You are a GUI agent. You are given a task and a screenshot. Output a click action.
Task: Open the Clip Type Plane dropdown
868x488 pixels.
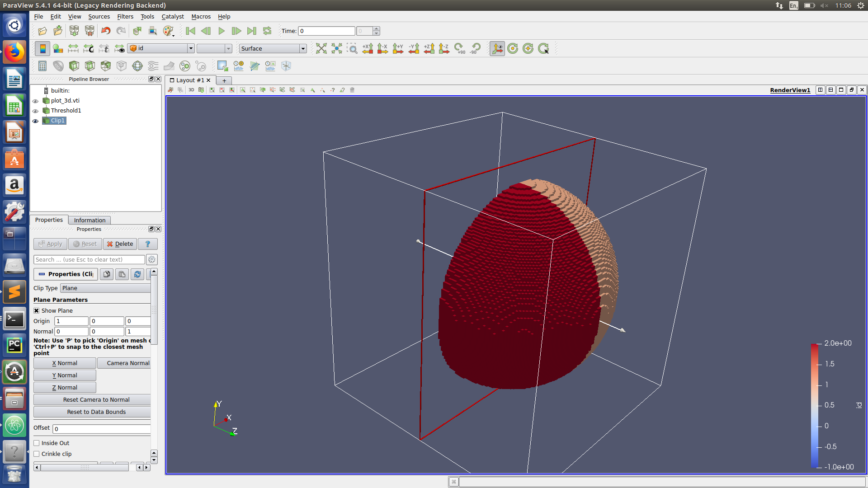(x=106, y=288)
